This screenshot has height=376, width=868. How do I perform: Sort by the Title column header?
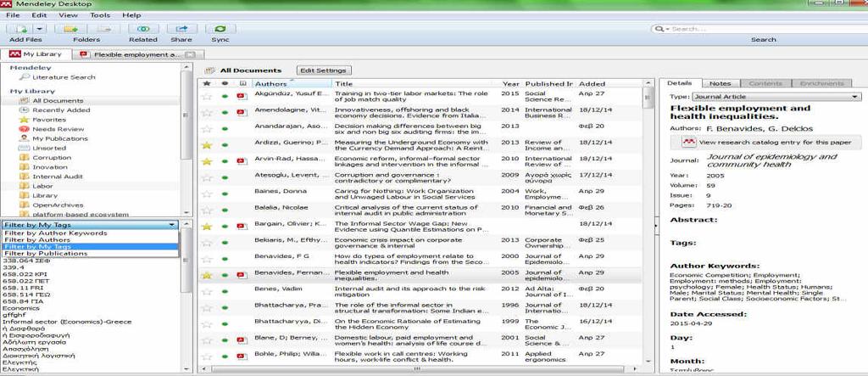(x=416, y=84)
